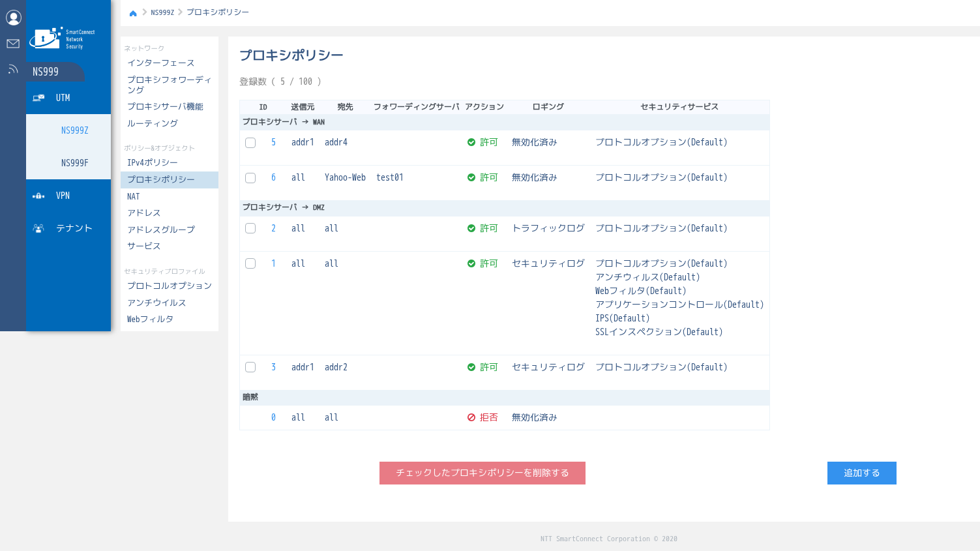Click NS999Z in the breadcrumb
Image resolution: width=980 pixels, height=551 pixels.
[162, 12]
